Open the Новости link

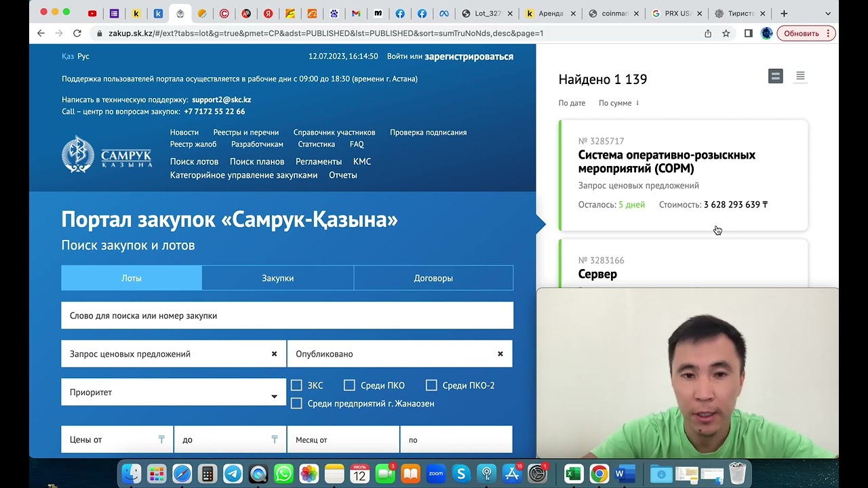184,132
